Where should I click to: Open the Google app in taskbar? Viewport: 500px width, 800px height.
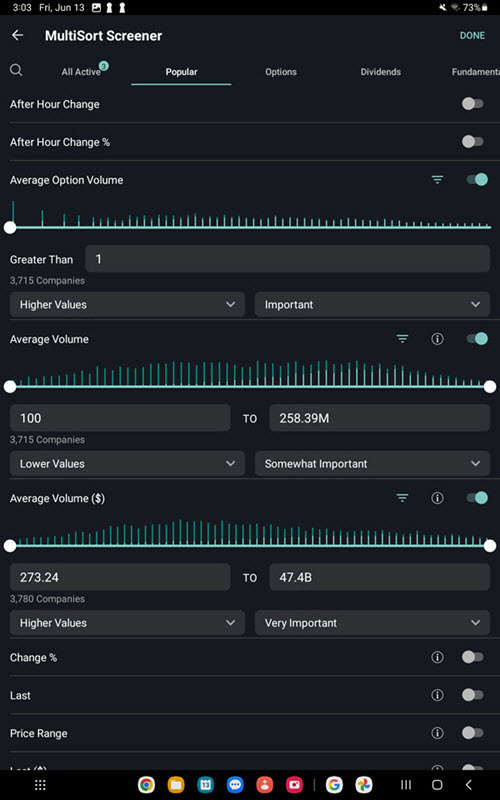tap(334, 785)
